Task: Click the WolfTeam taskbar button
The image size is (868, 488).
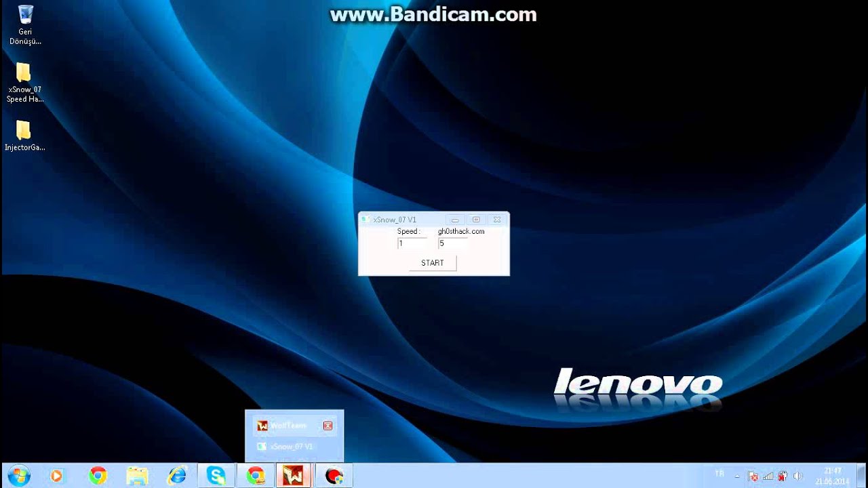Action: 294,476
